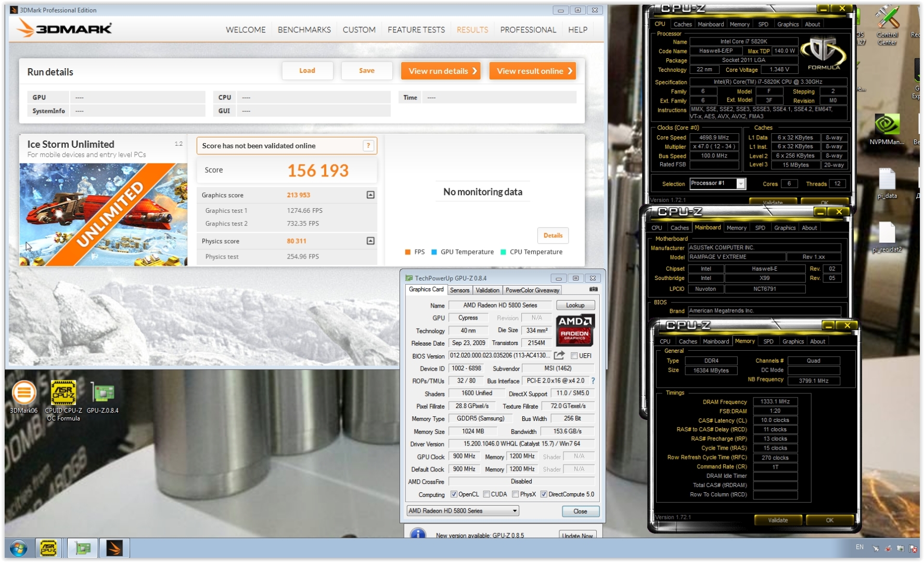Open the NVPMManager desktop icon
Image resolution: width=924 pixels, height=562 pixels.
pyautogui.click(x=887, y=130)
